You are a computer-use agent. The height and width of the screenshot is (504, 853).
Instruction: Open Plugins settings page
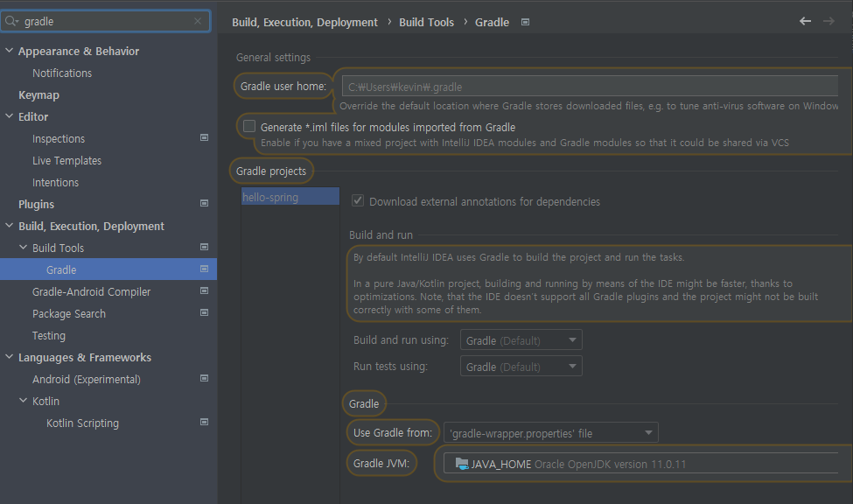pyautogui.click(x=37, y=204)
